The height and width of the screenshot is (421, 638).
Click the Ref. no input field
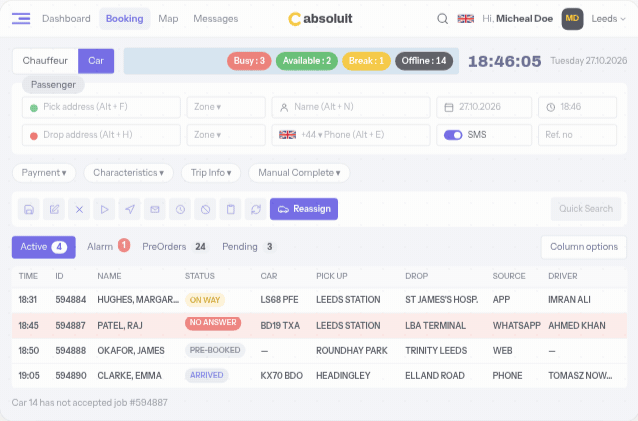(x=577, y=135)
